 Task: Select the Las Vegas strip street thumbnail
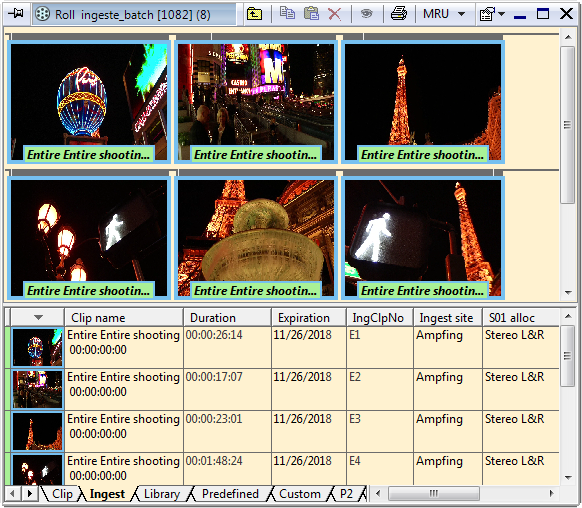(x=256, y=102)
